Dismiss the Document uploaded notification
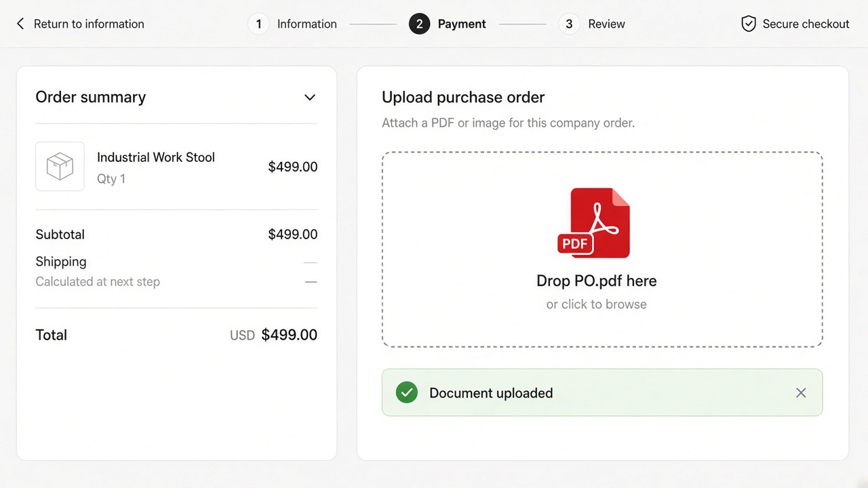This screenshot has width=868, height=488. pyautogui.click(x=801, y=392)
